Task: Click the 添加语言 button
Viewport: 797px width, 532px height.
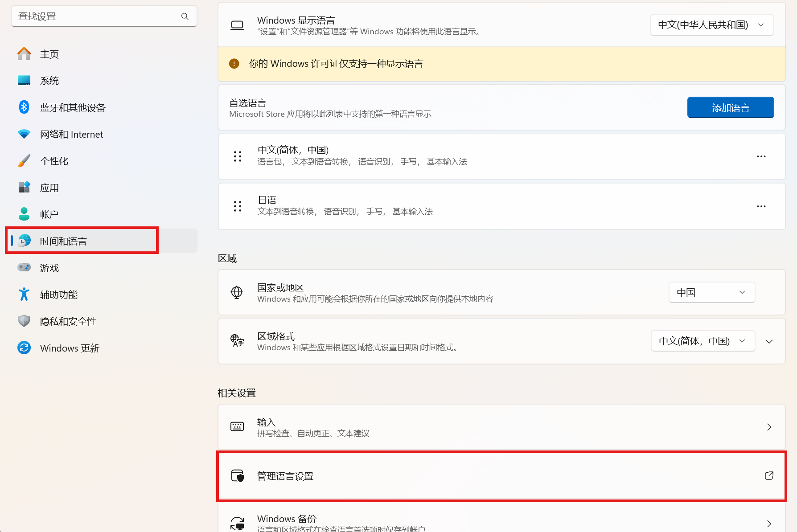Action: pyautogui.click(x=731, y=107)
